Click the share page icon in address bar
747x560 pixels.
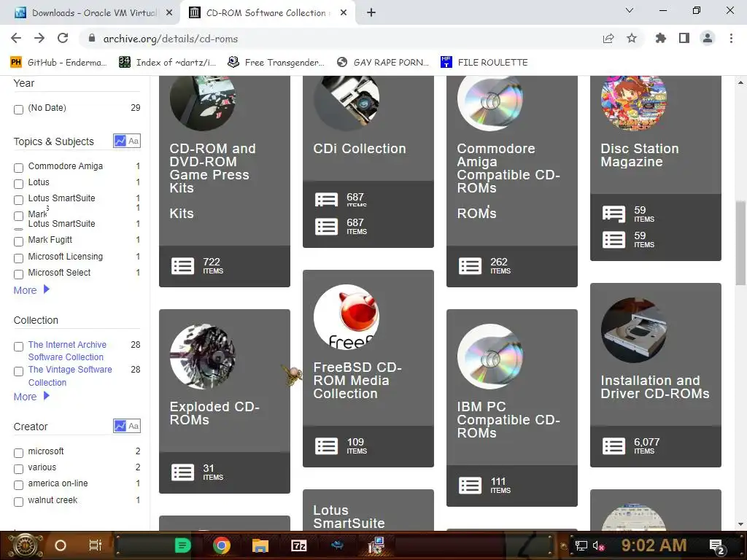(x=608, y=39)
